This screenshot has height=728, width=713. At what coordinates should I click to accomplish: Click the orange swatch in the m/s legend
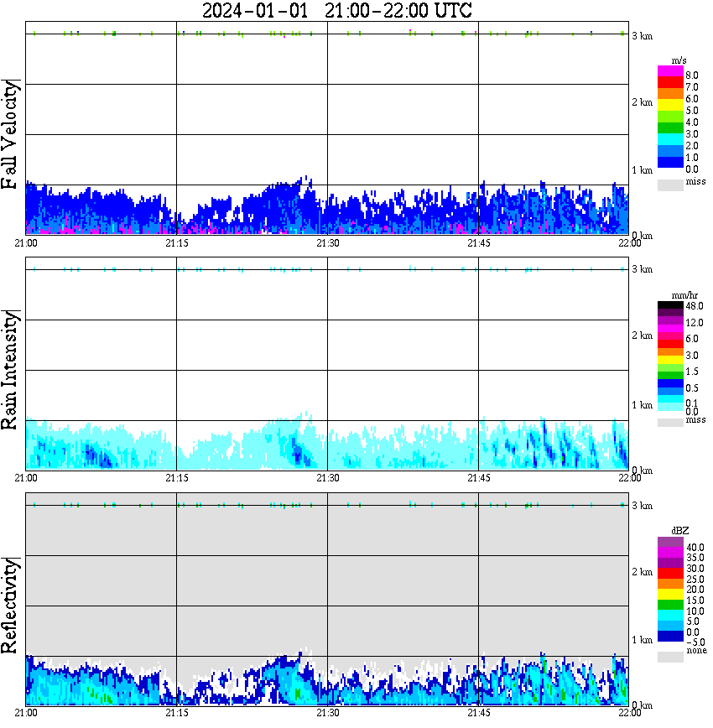click(x=670, y=94)
